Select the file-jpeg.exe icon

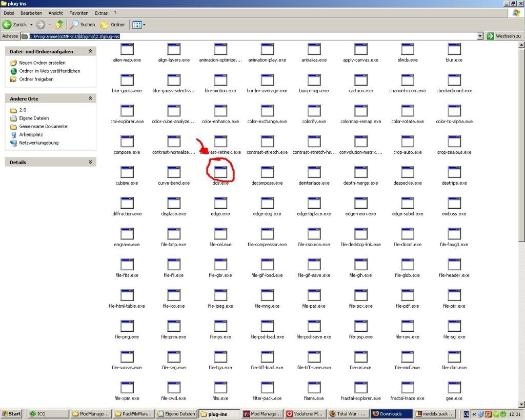220,295
